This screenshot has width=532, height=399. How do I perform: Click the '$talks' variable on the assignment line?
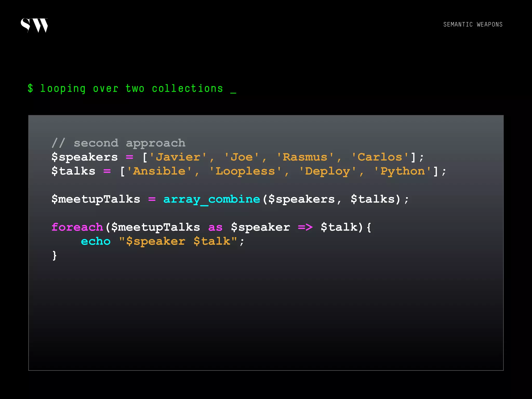click(x=74, y=171)
